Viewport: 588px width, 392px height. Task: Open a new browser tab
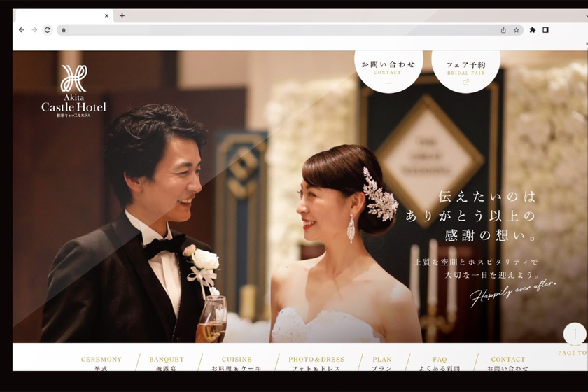pyautogui.click(x=122, y=15)
